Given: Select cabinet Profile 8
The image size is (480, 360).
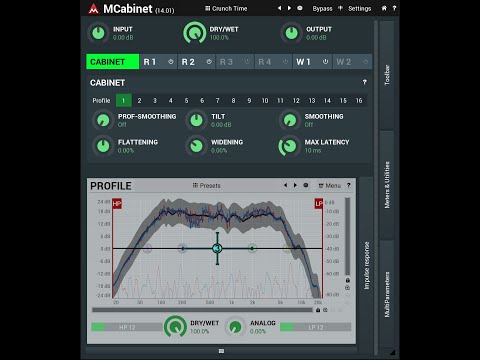Looking at the screenshot, I should pyautogui.click(x=233, y=100).
